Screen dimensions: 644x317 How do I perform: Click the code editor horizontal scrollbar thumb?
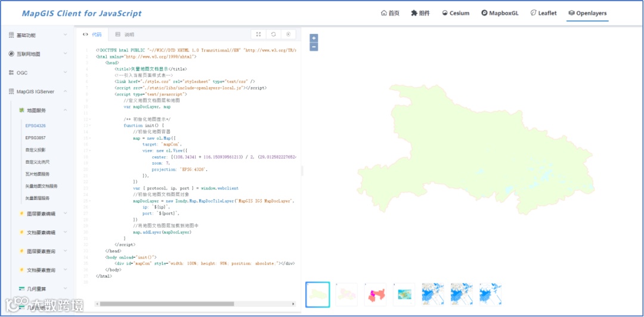tap(167, 304)
